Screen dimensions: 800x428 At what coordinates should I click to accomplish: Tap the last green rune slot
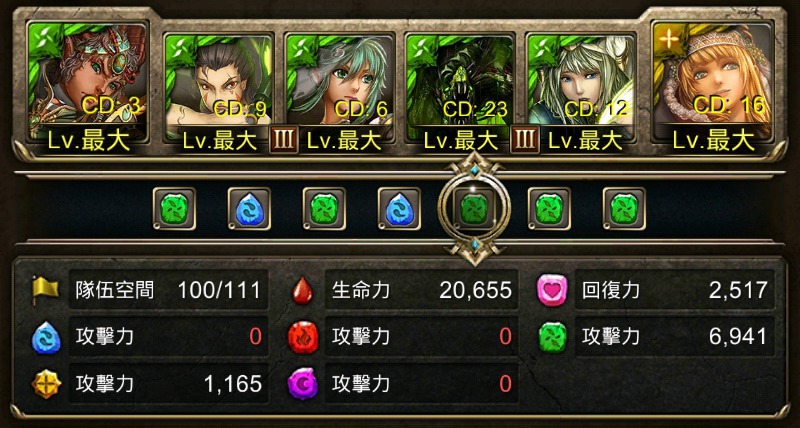(624, 209)
